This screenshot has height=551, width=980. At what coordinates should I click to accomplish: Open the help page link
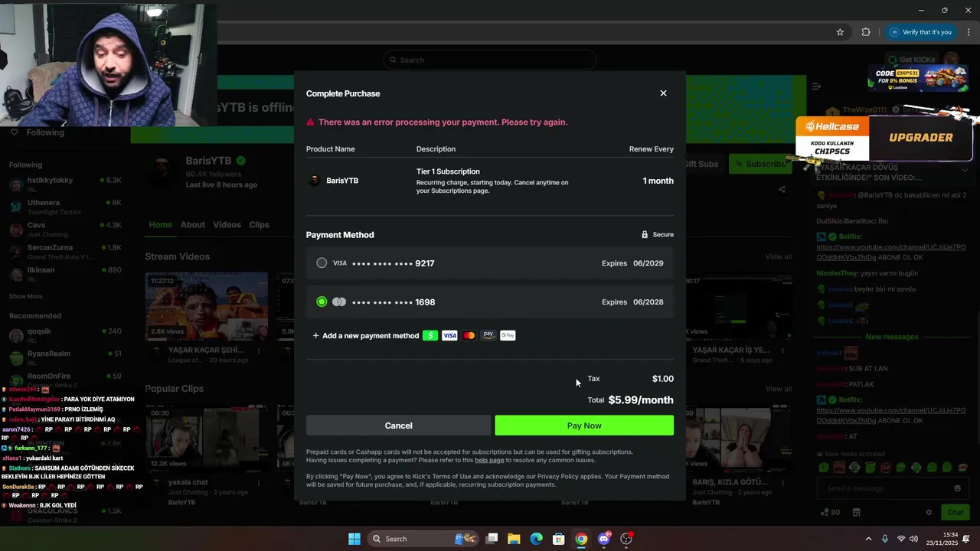[x=489, y=461]
